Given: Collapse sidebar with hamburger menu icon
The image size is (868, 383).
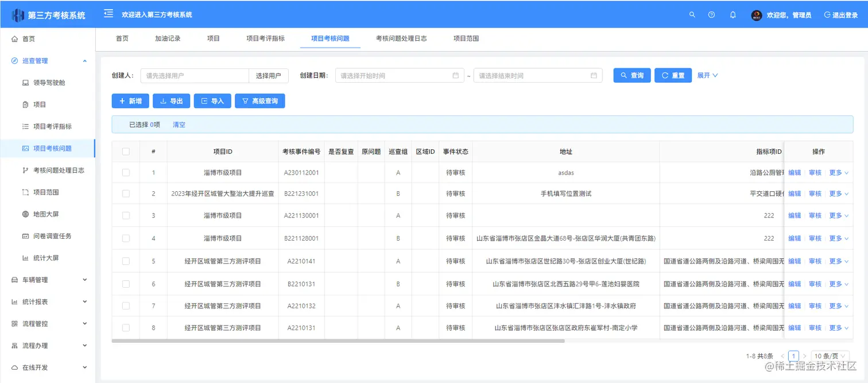Looking at the screenshot, I should click(108, 14).
